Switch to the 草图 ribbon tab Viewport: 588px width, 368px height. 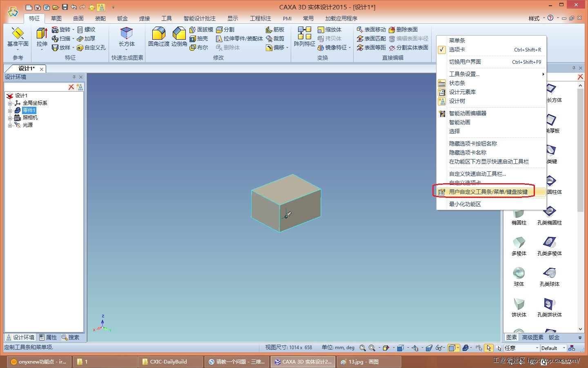(56, 18)
